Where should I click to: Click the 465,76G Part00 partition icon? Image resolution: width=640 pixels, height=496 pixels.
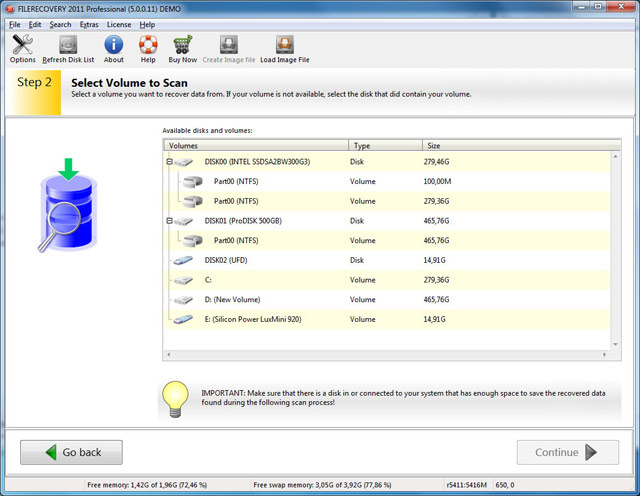pyautogui.click(x=192, y=241)
